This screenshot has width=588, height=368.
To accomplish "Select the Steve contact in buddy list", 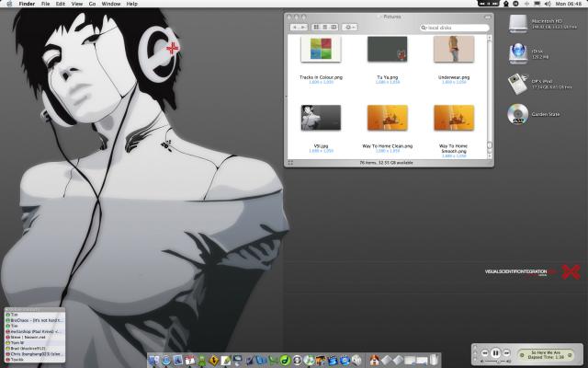I will pyautogui.click(x=35, y=338).
